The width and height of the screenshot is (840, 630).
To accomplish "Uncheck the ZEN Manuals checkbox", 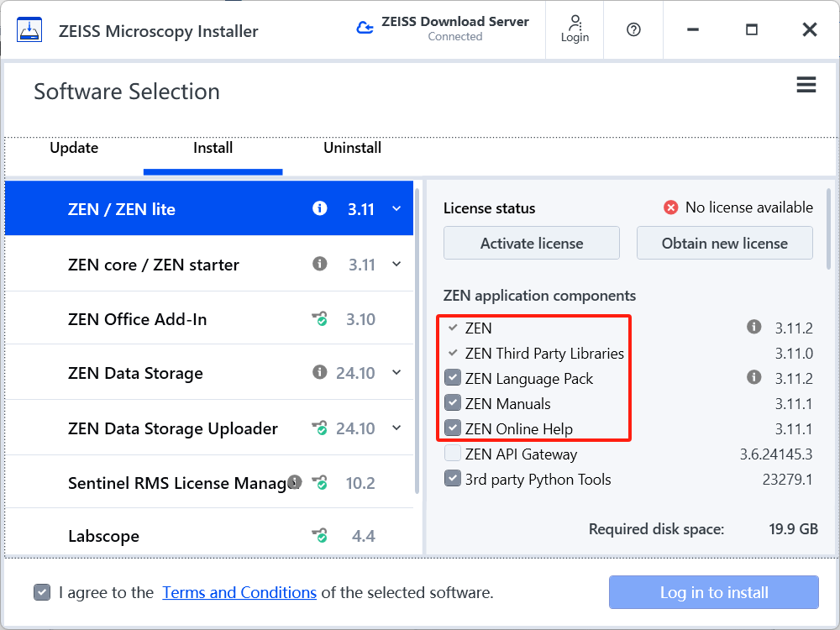I will point(453,403).
